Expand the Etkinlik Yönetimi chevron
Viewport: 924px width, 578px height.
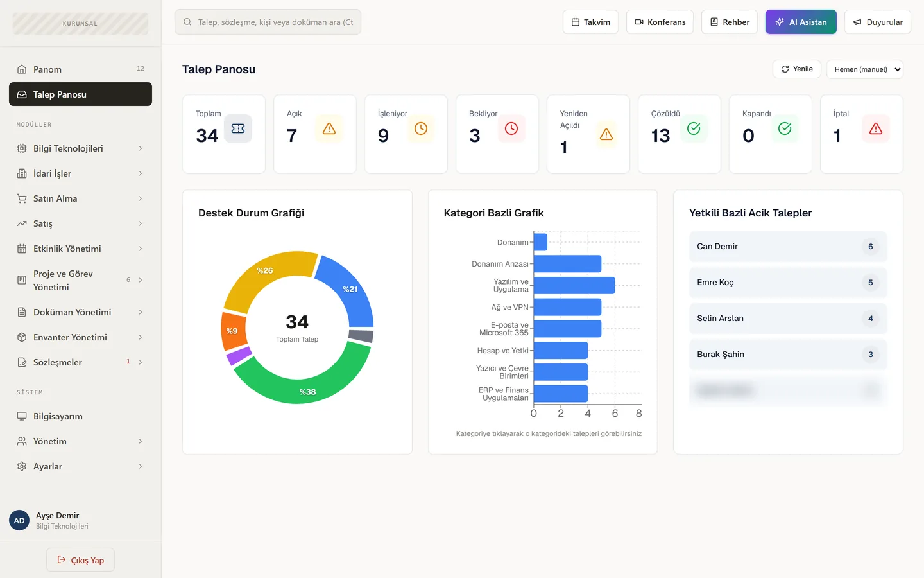point(141,249)
